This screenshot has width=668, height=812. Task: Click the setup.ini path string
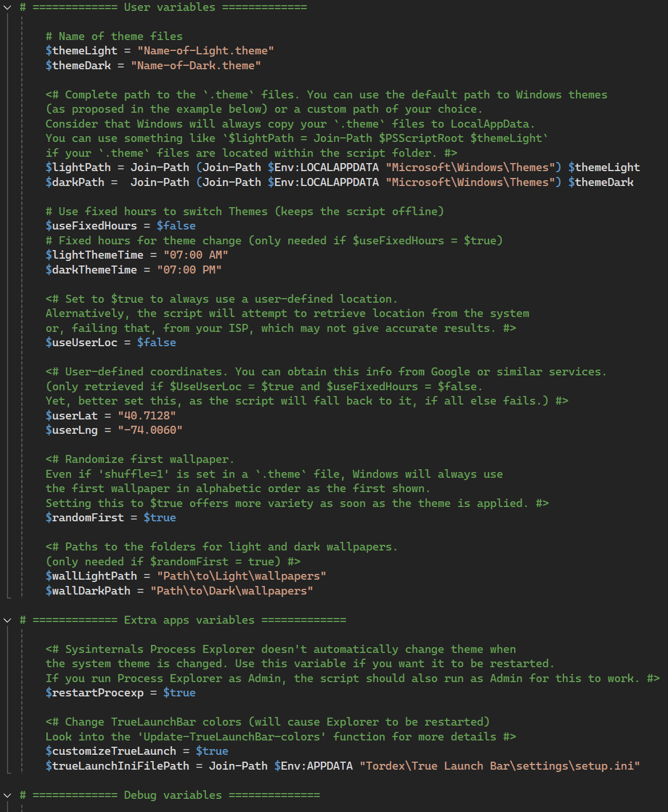[499, 766]
